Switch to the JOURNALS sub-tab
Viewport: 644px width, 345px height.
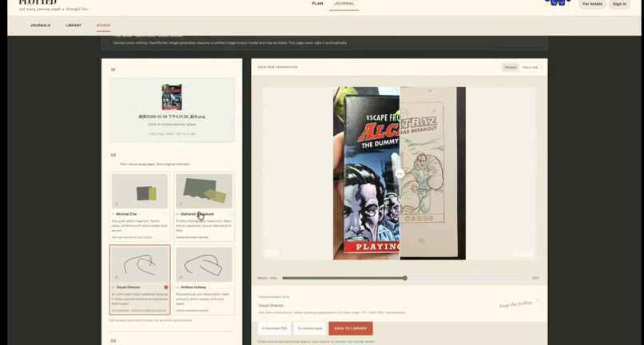pyautogui.click(x=40, y=26)
